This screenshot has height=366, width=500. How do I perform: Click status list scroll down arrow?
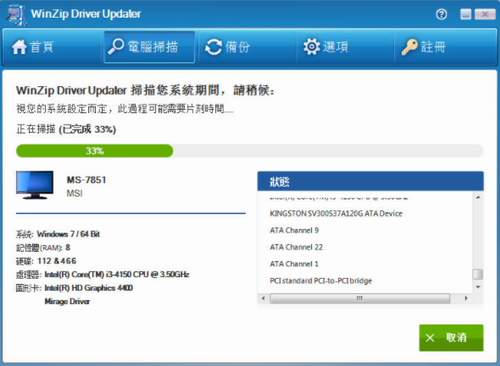478,287
